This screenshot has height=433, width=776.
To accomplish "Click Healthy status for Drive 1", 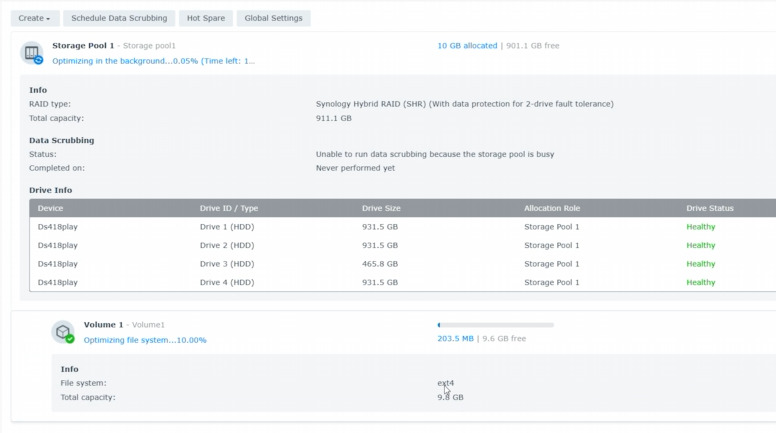I will click(701, 227).
